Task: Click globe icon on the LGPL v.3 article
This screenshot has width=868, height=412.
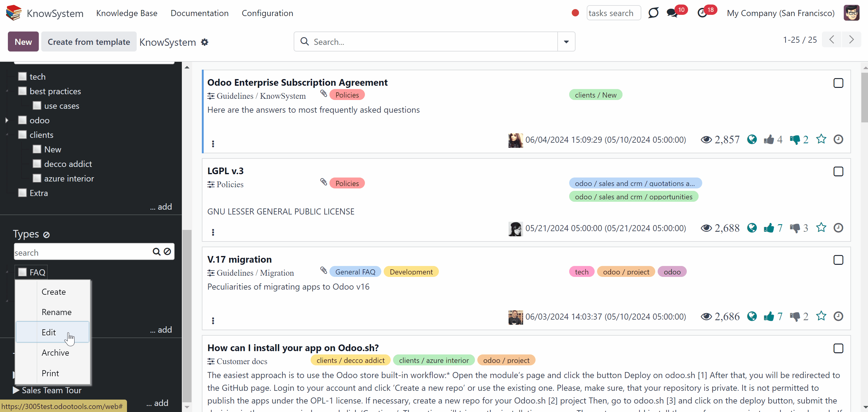Action: [752, 228]
